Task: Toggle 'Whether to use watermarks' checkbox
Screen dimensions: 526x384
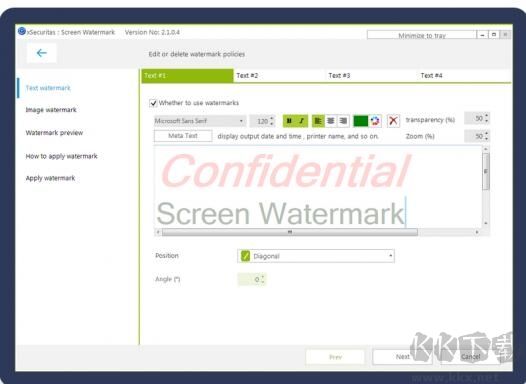Action: pyautogui.click(x=153, y=103)
